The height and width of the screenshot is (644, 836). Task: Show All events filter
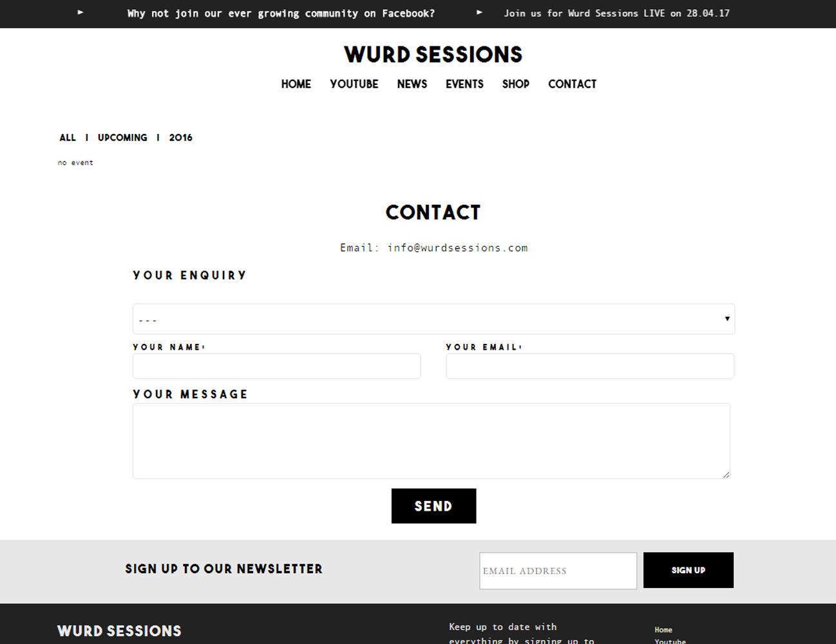pos(68,138)
